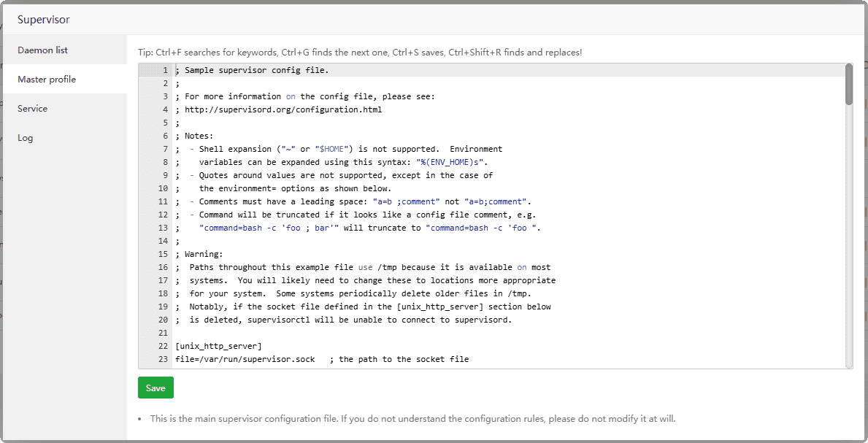Click the '; Notes:' comment line

tap(194, 136)
